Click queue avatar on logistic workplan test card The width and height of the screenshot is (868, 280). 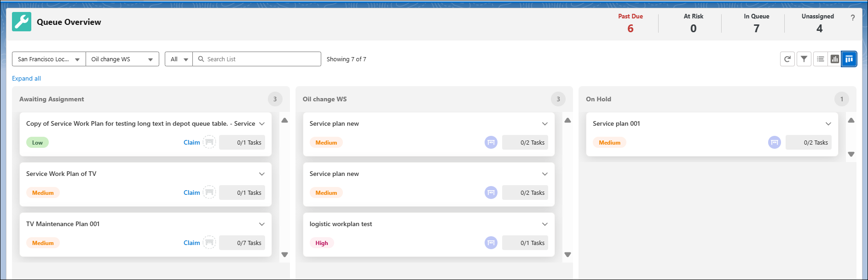click(x=491, y=243)
